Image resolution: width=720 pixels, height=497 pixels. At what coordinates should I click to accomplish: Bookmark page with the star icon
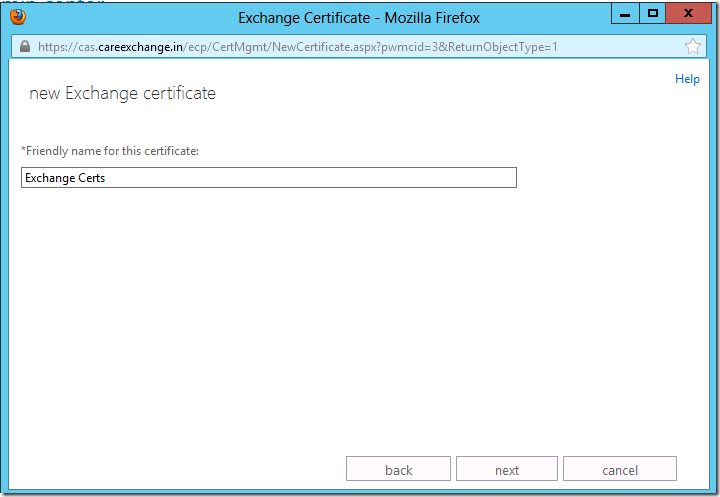click(x=692, y=46)
